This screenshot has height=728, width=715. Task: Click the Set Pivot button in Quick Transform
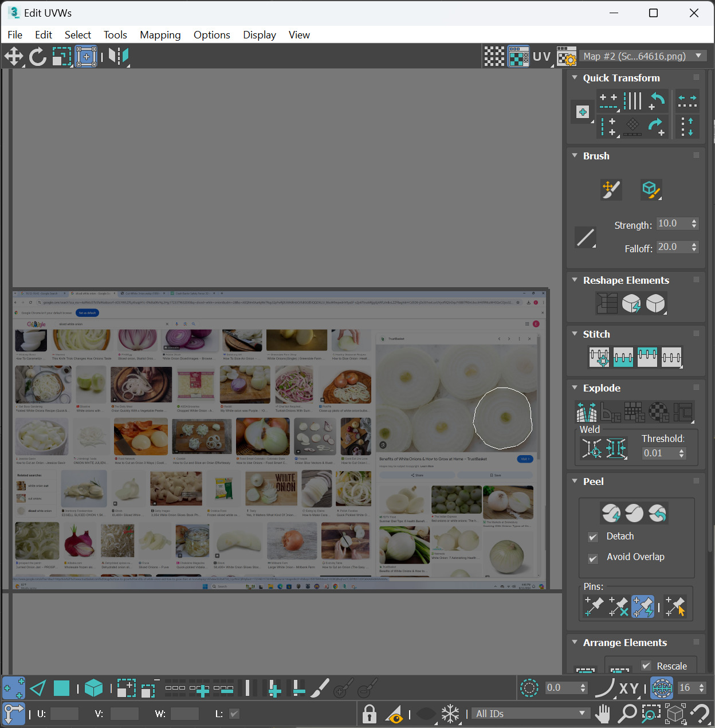(583, 112)
